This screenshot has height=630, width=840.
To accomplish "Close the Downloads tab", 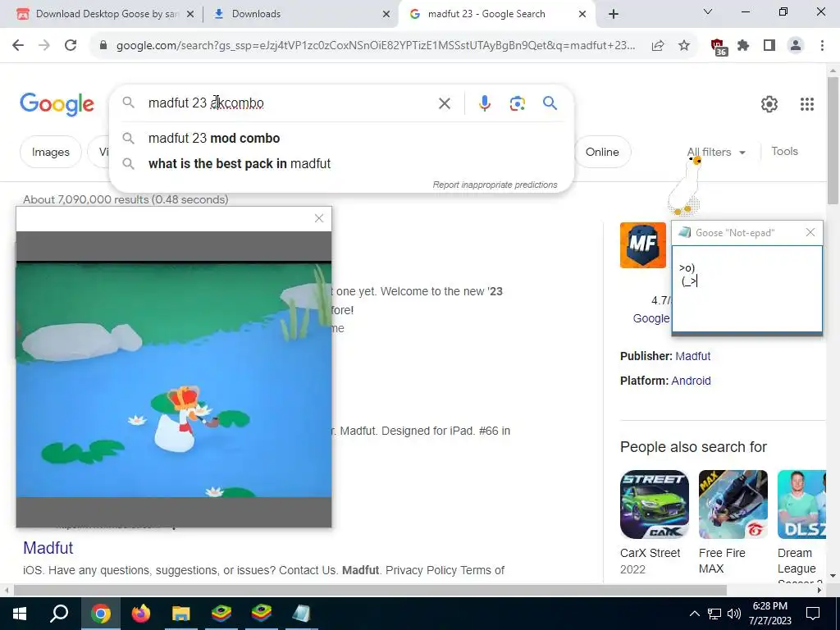I will pos(386,15).
